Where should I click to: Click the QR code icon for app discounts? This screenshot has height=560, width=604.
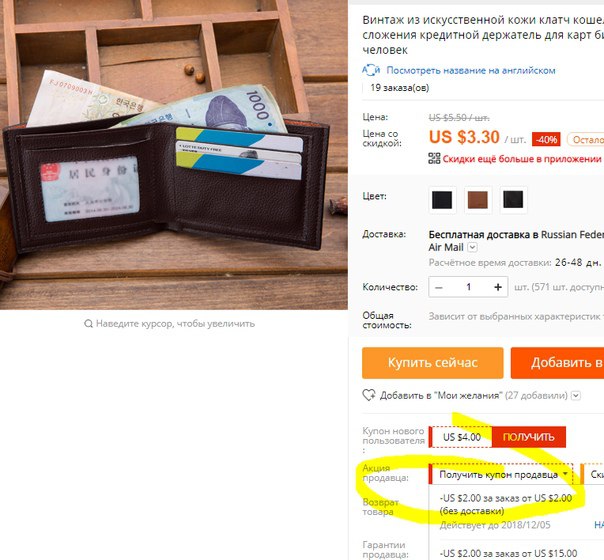coord(434,158)
